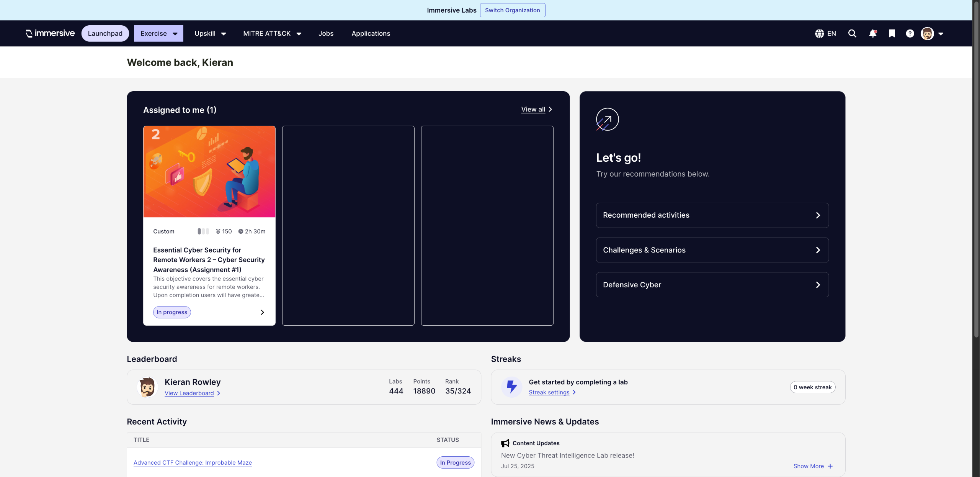Viewport: 980px width, 477px height.
Task: Go to the Jobs menu item
Action: tap(326, 34)
